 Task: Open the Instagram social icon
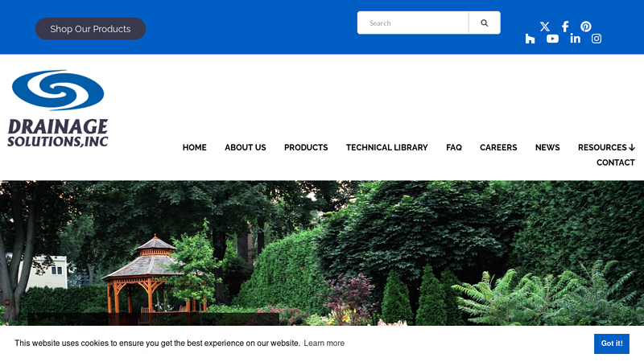tap(597, 39)
